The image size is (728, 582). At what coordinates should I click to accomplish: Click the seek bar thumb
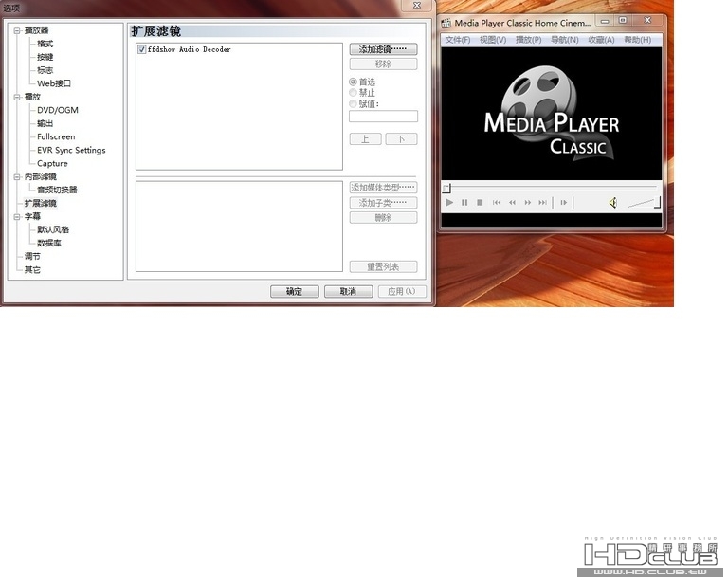(x=446, y=188)
